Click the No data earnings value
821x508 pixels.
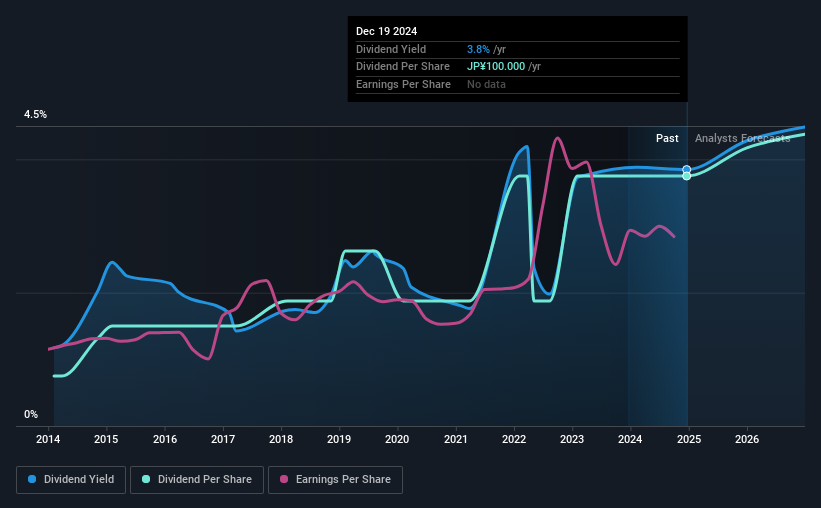pyautogui.click(x=486, y=84)
